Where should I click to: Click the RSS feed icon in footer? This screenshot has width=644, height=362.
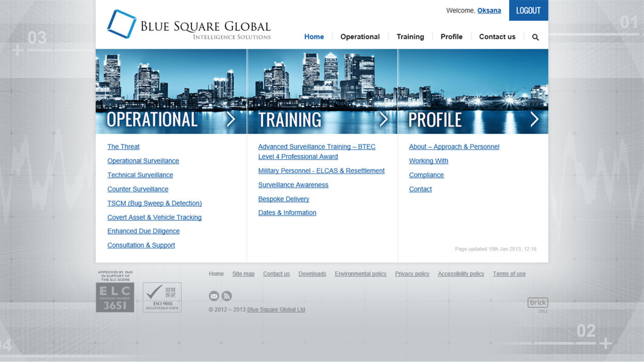click(x=227, y=296)
